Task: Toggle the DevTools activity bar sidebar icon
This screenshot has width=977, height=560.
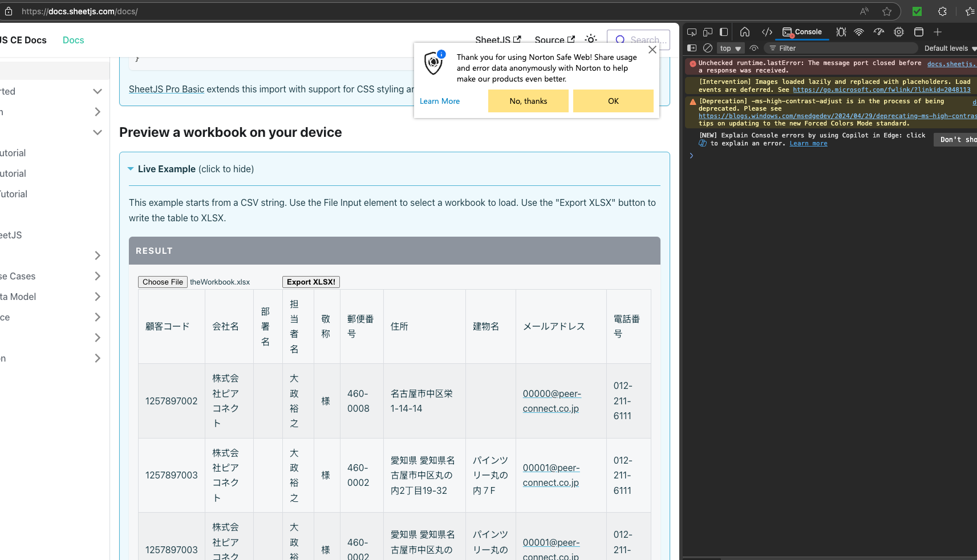Action: [724, 32]
